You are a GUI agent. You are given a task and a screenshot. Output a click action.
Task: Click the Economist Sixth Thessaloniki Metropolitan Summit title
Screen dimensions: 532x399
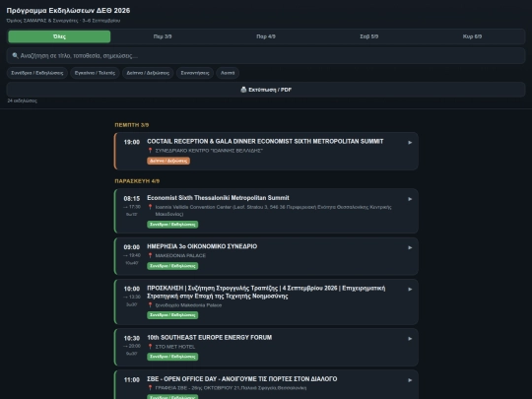218,198
